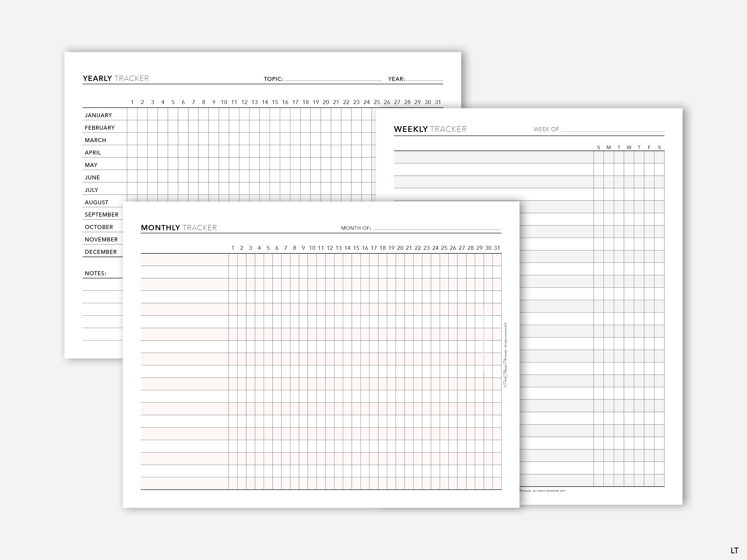Click the FEBRUARY row label
The width and height of the screenshot is (747, 560).
100,128
